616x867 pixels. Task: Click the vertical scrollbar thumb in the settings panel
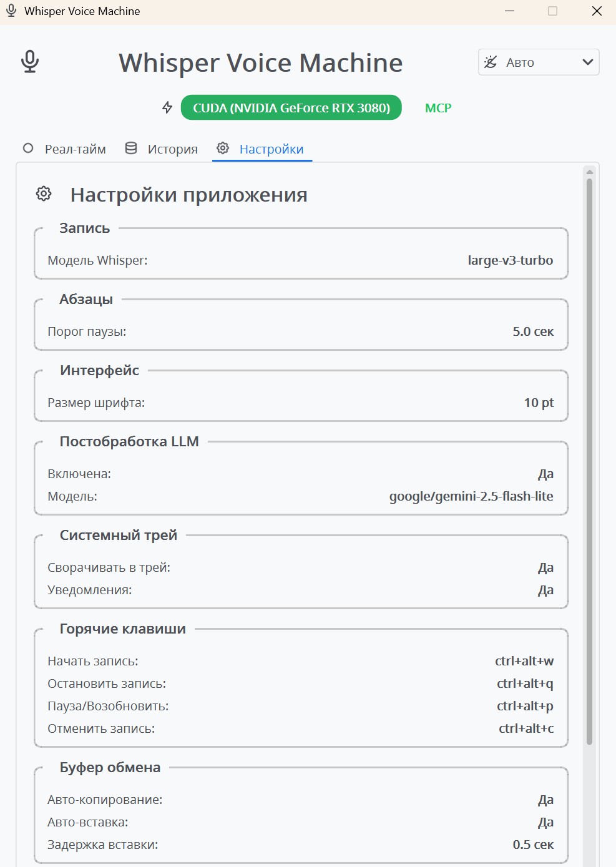pos(589,462)
